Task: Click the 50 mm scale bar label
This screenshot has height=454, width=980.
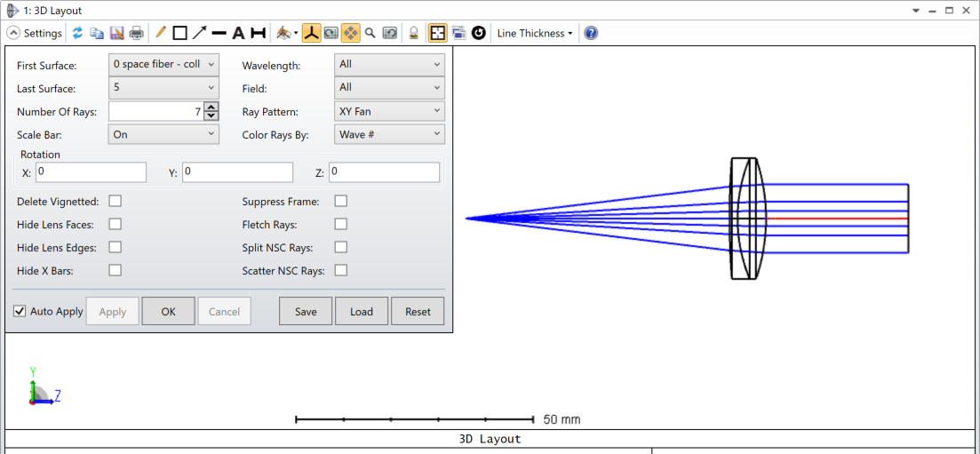Action: (x=562, y=419)
